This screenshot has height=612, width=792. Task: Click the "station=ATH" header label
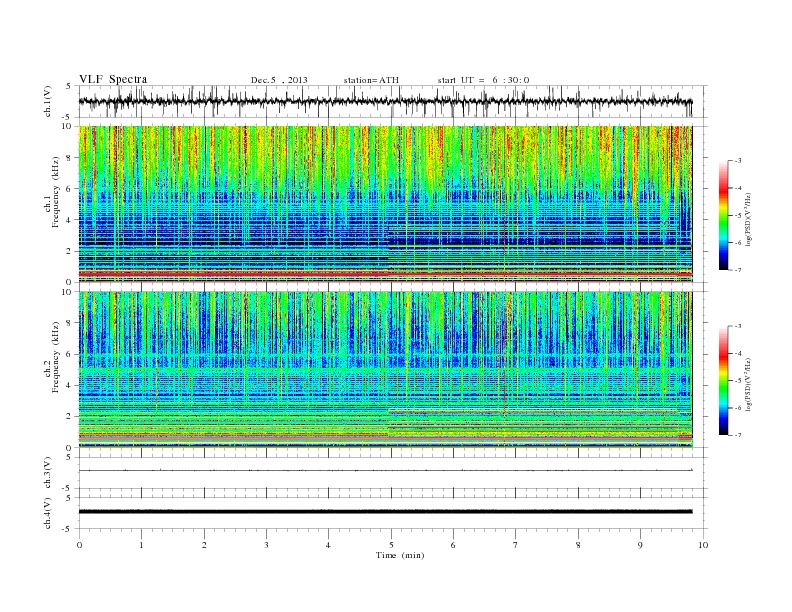(x=371, y=80)
